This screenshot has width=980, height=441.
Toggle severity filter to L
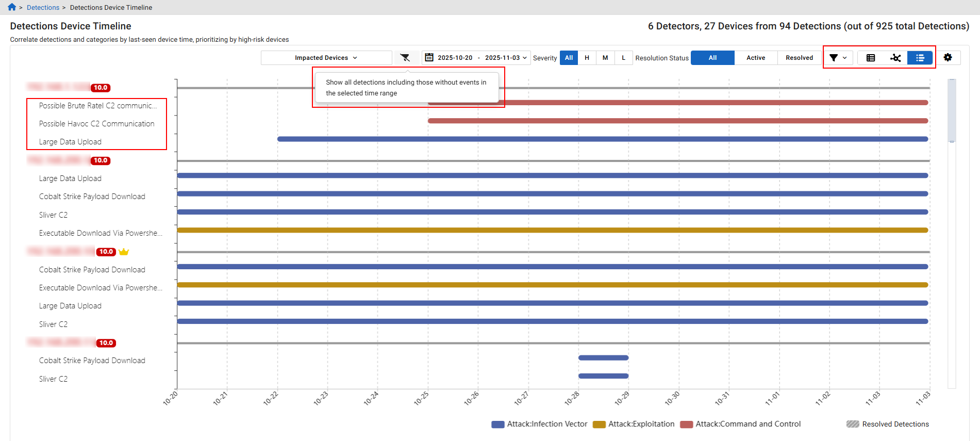[623, 58]
